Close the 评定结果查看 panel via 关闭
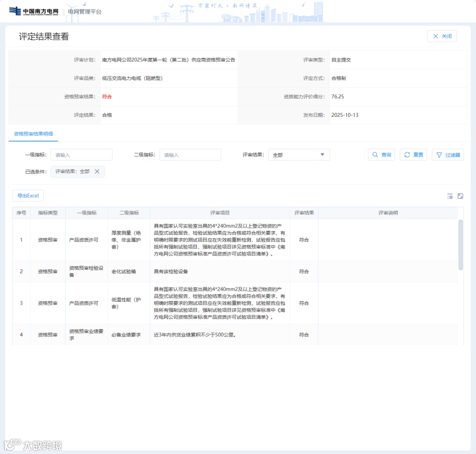Image resolution: width=476 pixels, height=454 pixels. click(x=442, y=36)
